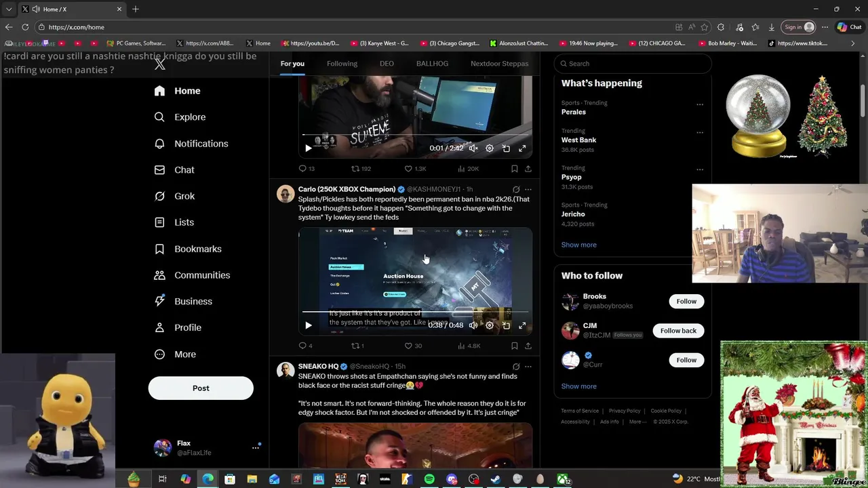Viewport: 868px width, 488px height.
Task: Open video settings on the Auction House video
Action: (x=490, y=325)
